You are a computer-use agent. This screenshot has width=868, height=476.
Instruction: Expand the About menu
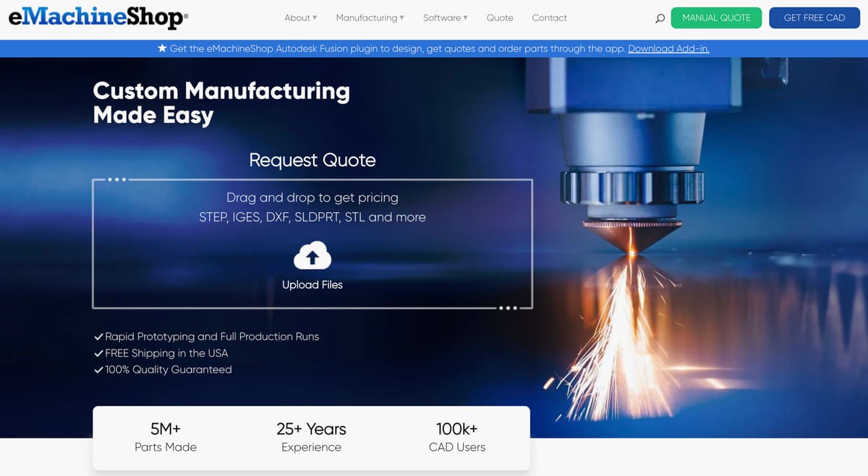point(301,17)
